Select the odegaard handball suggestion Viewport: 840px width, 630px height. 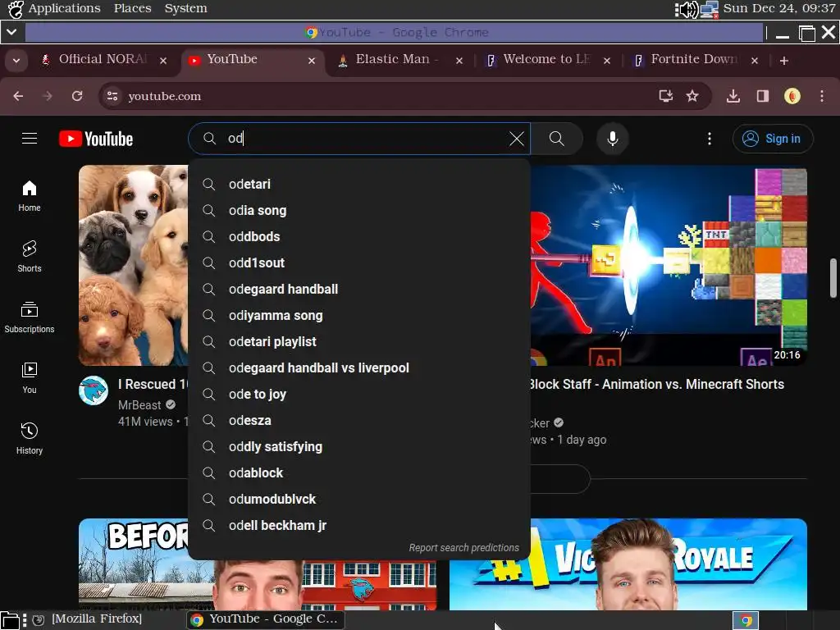[x=359, y=290]
